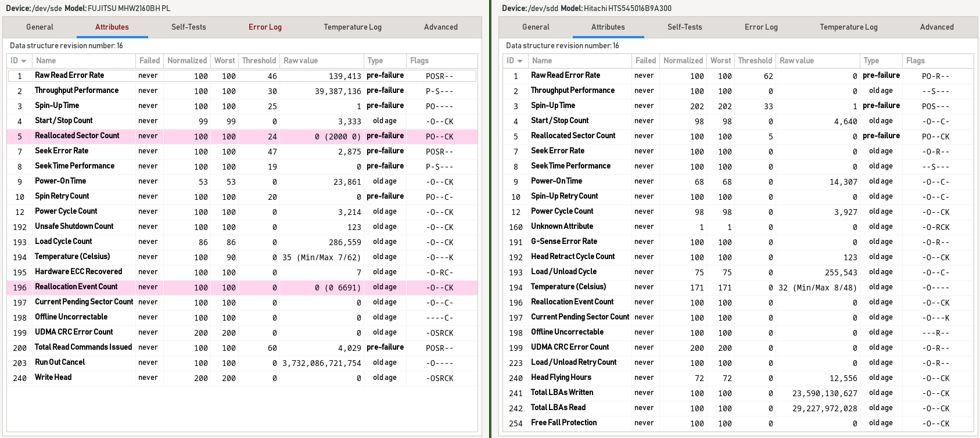Select the Load Cycle Count attribute name

63,242
